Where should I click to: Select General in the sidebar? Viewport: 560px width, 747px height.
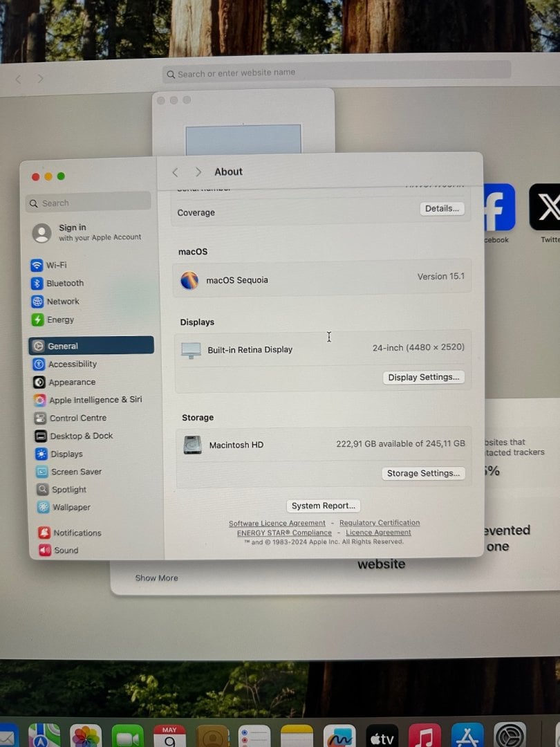click(x=91, y=345)
